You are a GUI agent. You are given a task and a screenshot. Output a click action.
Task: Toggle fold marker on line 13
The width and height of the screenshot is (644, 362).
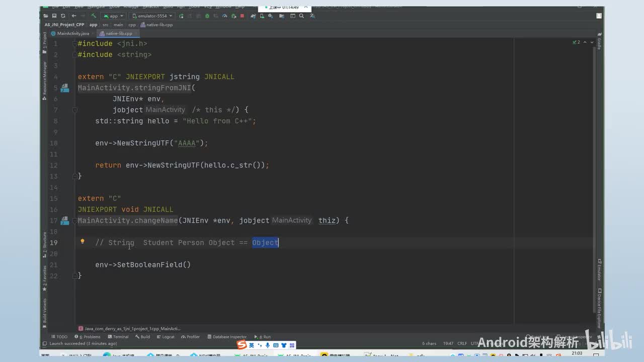coord(74,175)
